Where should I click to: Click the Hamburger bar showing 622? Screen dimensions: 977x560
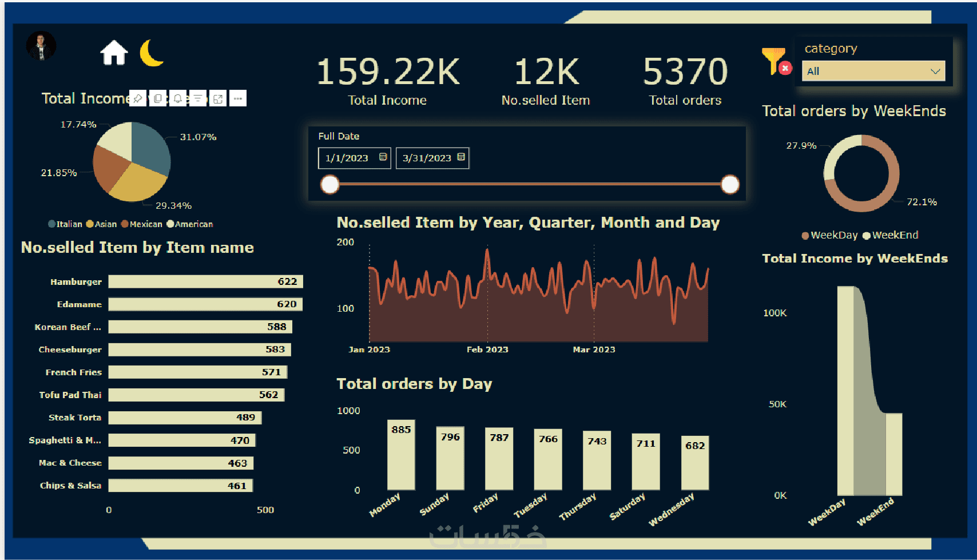click(x=205, y=281)
